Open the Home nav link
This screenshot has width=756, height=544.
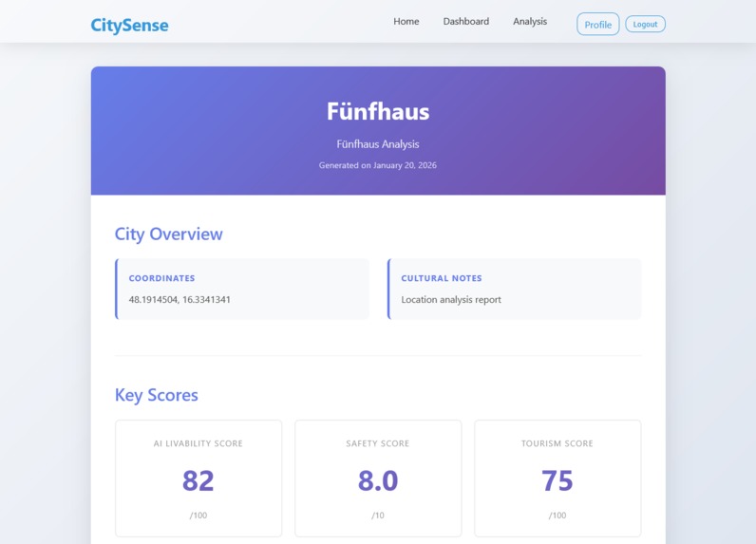click(x=406, y=21)
